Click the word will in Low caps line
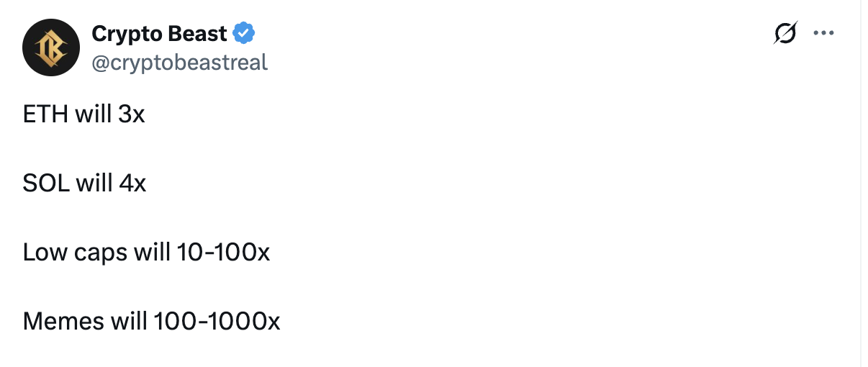The height and width of the screenshot is (367, 868). (x=152, y=252)
